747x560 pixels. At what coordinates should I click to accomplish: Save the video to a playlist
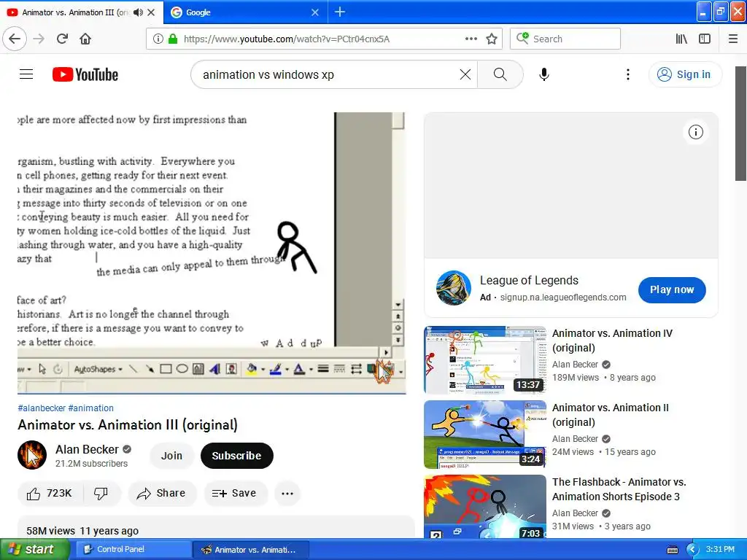pyautogui.click(x=234, y=494)
